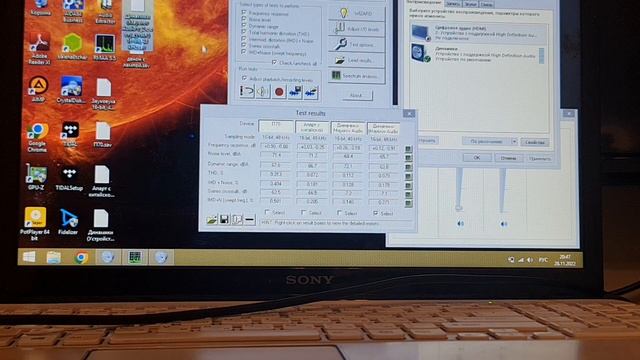Open results folder icon in Test results window
Viewport: 640px width, 360px height.
tap(211, 220)
